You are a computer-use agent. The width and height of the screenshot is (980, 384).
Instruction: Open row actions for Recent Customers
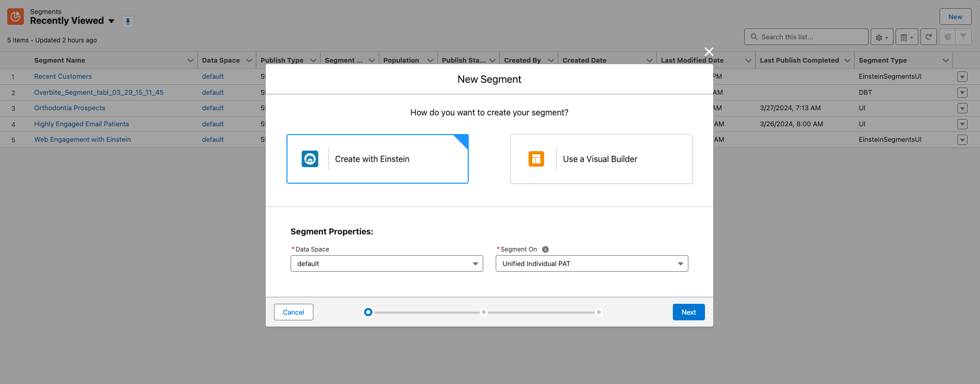pyautogui.click(x=962, y=77)
